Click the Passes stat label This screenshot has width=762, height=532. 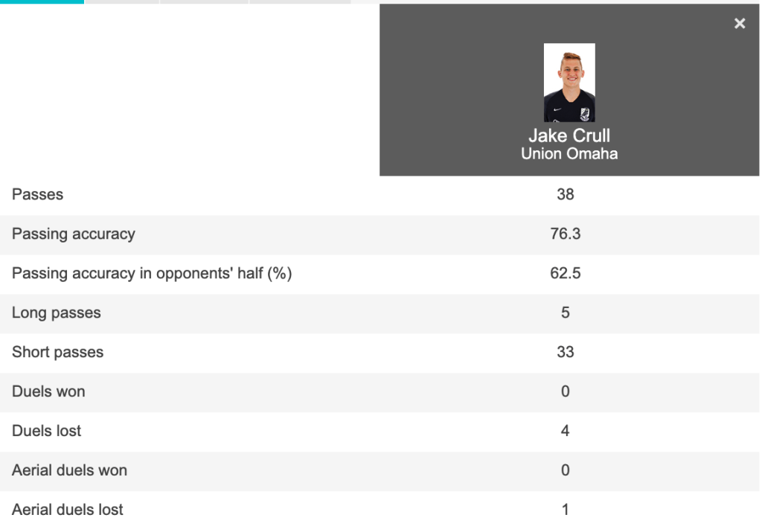(x=38, y=195)
